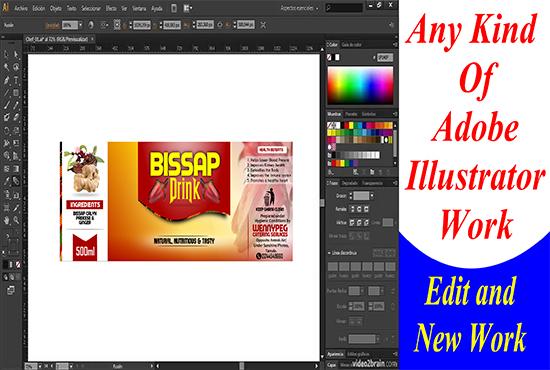Screen dimensions: 550x370
Task: Select the Eraser tool
Action: point(16,118)
